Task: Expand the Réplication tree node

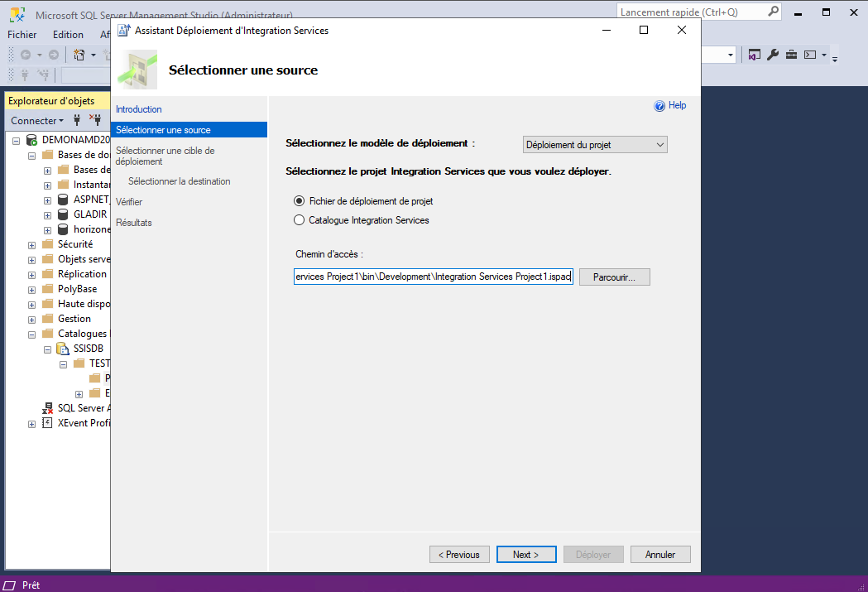Action: (x=31, y=275)
